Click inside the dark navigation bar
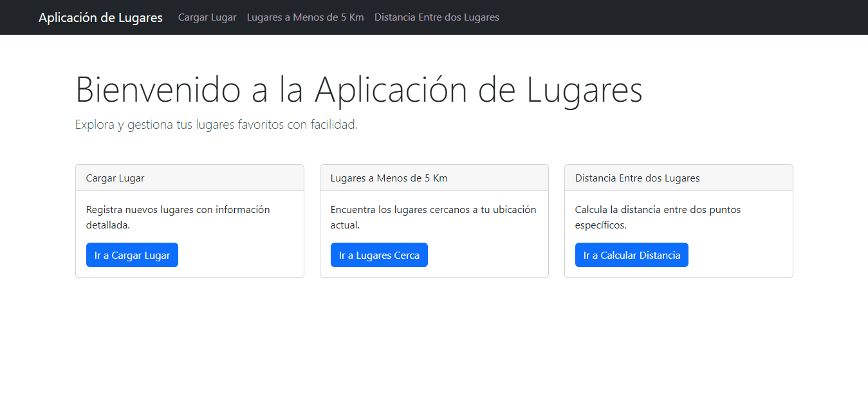The width and height of the screenshot is (868, 410). coord(643,17)
